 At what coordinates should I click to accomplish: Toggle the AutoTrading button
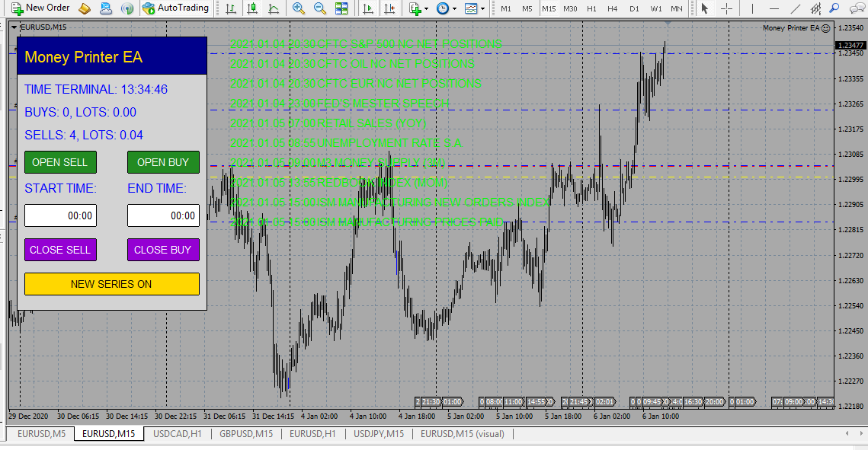coord(175,8)
